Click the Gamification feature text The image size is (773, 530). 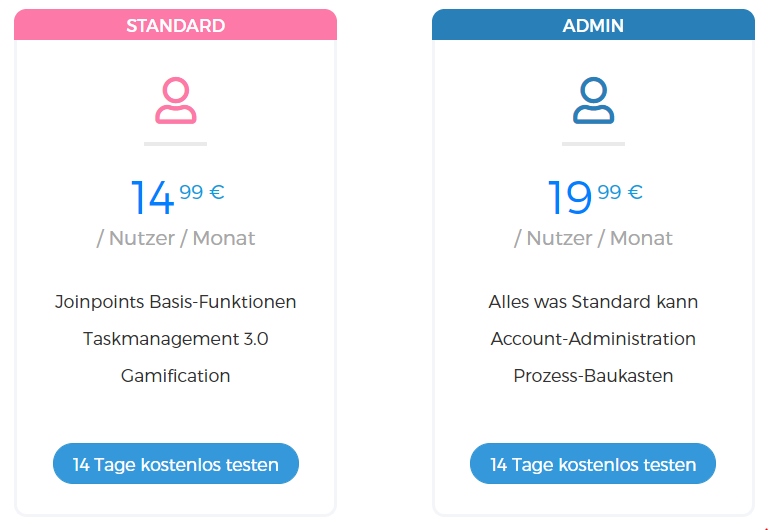click(176, 376)
